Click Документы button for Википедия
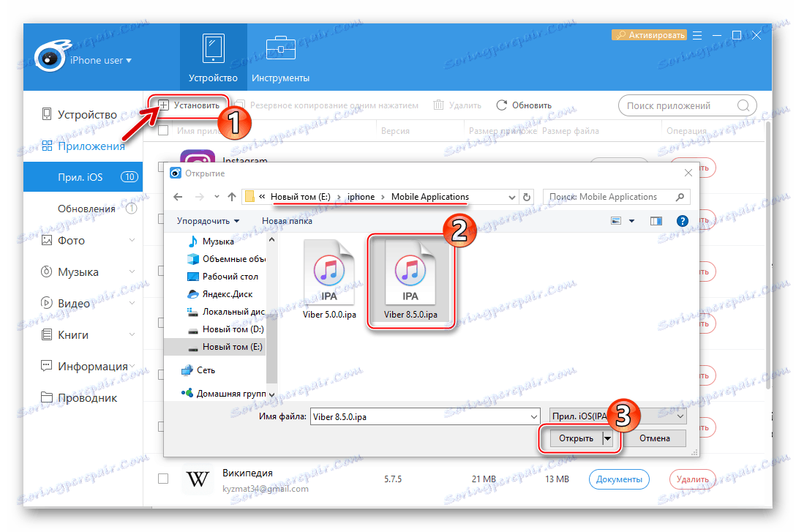Viewport: 796px width, 532px height. 619,479
